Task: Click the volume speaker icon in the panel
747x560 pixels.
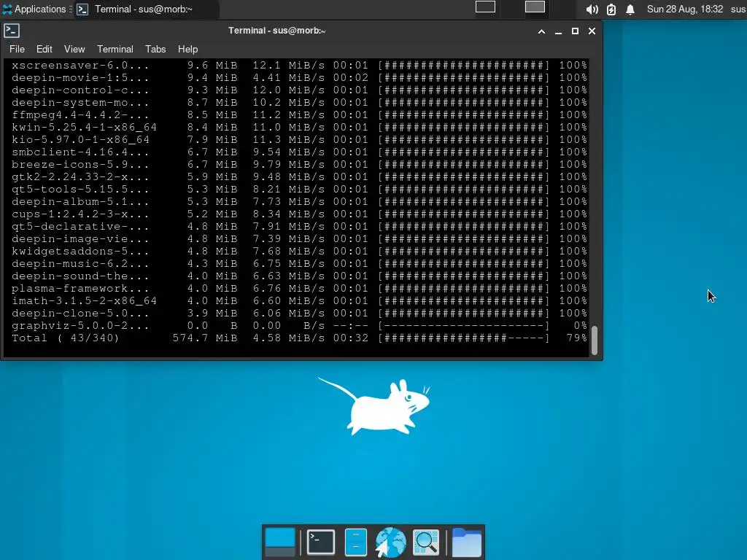Action: click(592, 9)
